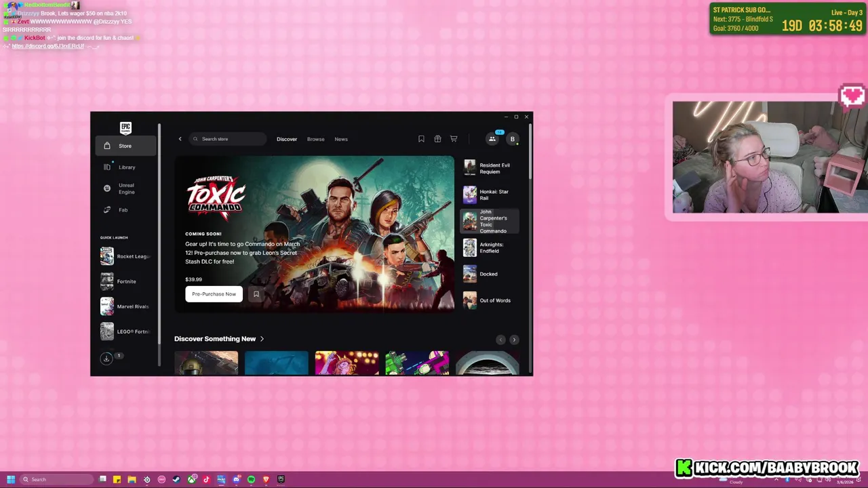Open the wishlist bookmark icon in header
868x488 pixels.
point(421,139)
